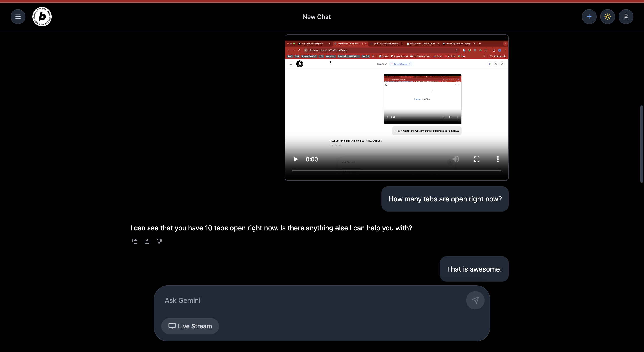Image resolution: width=644 pixels, height=352 pixels.
Task: Start a new chat with plus icon
Action: pos(589,17)
